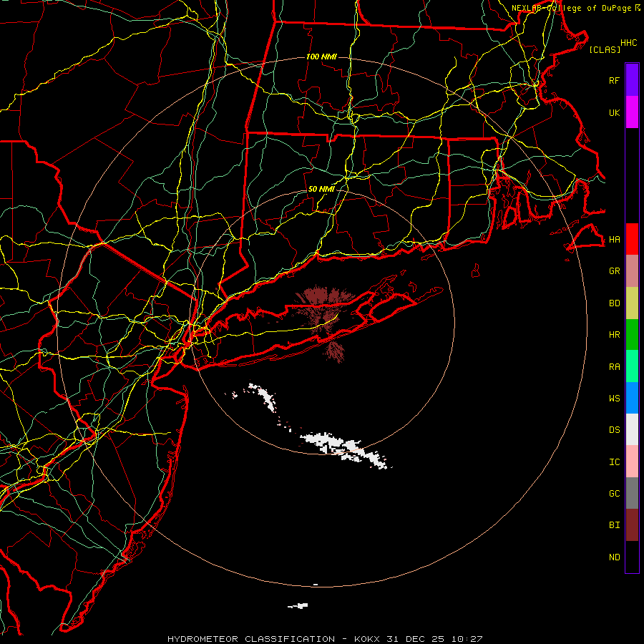Pick the light green RA legend swatch
The width and height of the screenshot is (644, 644).
632,366
